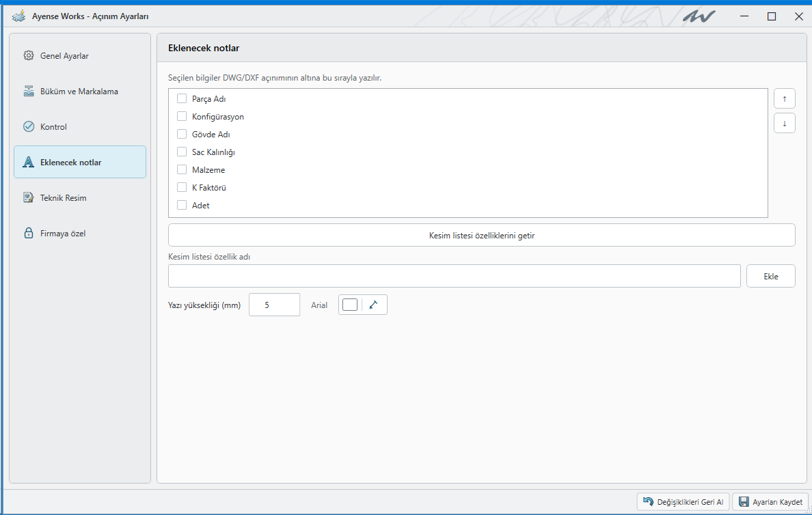The width and height of the screenshot is (812, 515).
Task: Click the Yazı yüksekliği value field
Action: pyautogui.click(x=275, y=305)
